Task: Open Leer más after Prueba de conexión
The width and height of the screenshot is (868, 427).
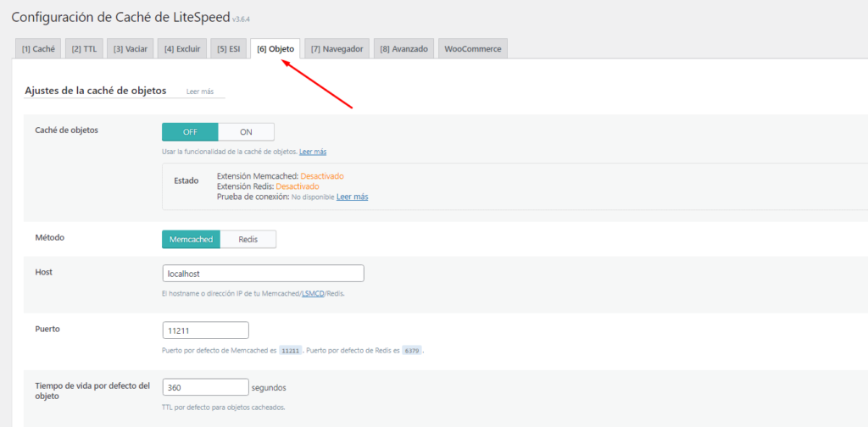Action: click(x=352, y=197)
